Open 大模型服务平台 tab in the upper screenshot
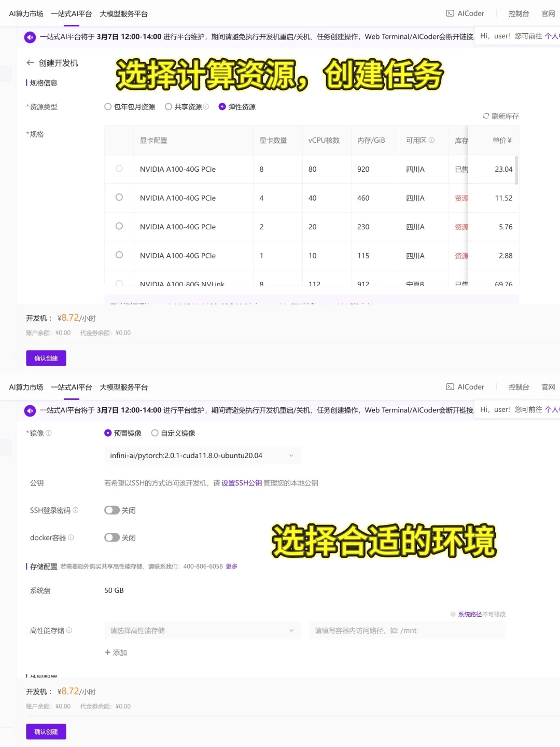560x747 pixels. (x=123, y=14)
